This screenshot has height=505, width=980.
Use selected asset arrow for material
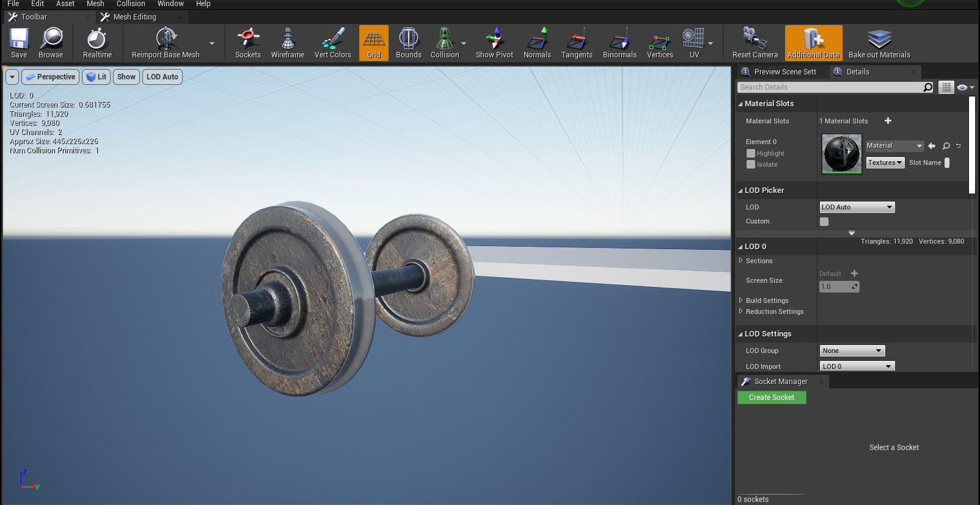(x=932, y=146)
